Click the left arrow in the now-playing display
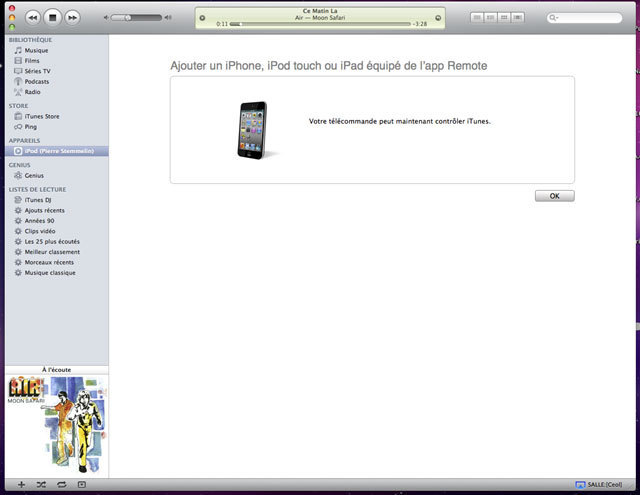The image size is (640, 495). click(x=202, y=18)
